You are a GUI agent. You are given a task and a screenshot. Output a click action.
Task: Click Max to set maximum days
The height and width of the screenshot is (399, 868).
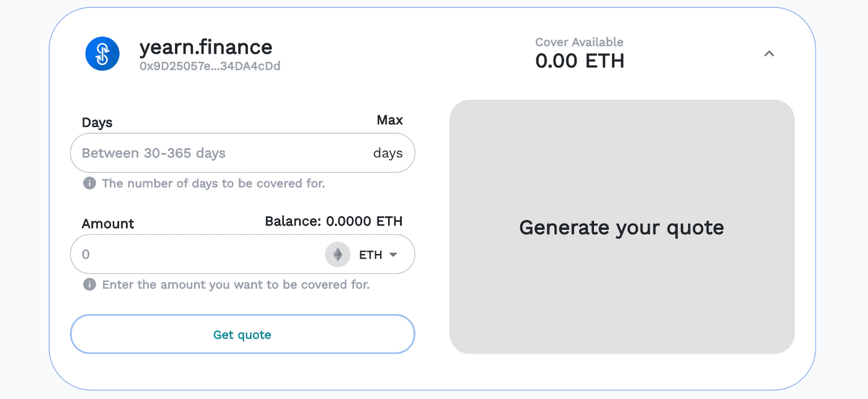click(x=389, y=120)
